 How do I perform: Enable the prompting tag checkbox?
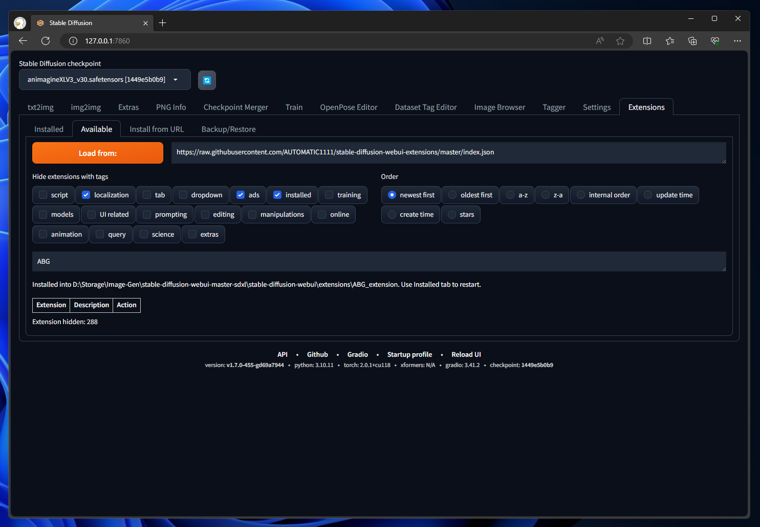(147, 214)
